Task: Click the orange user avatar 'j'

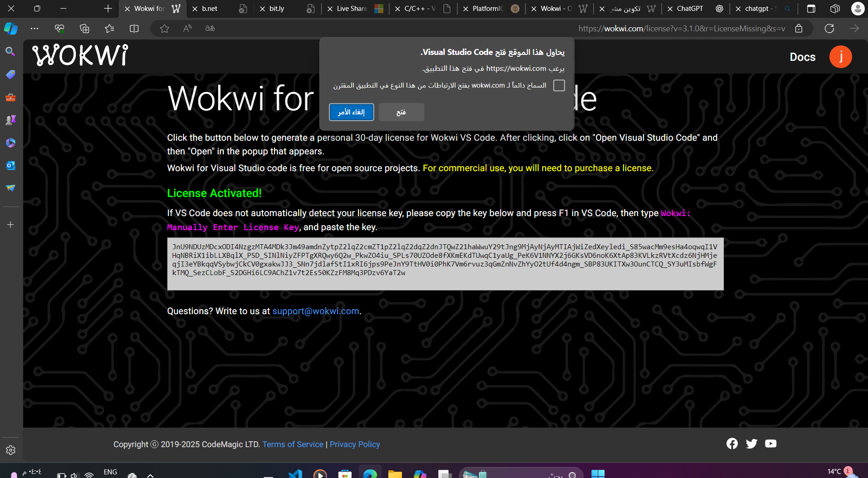Action: 841,57
